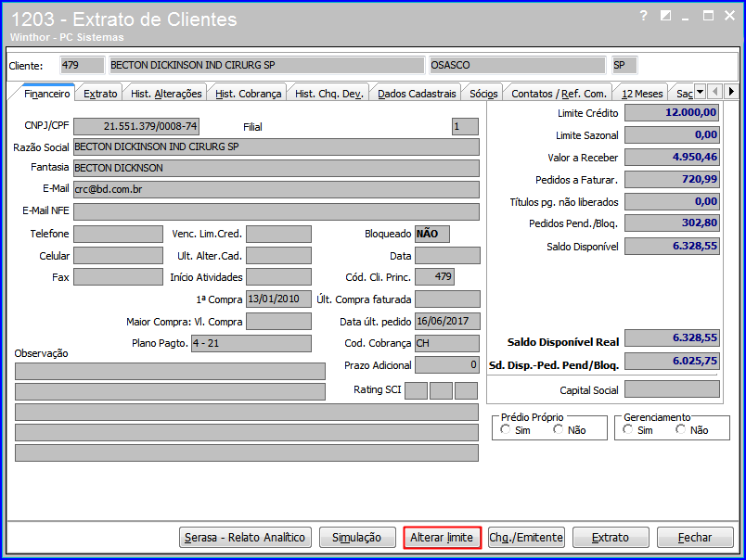Click the Plano Pagto. field
The image size is (746, 560).
pyautogui.click(x=251, y=343)
